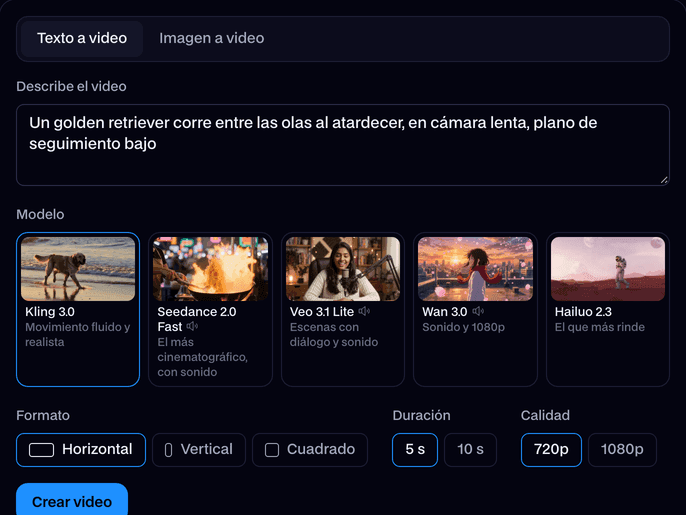
Task: Select the Wan 3.0 anime sunset thumbnail
Action: [475, 269]
